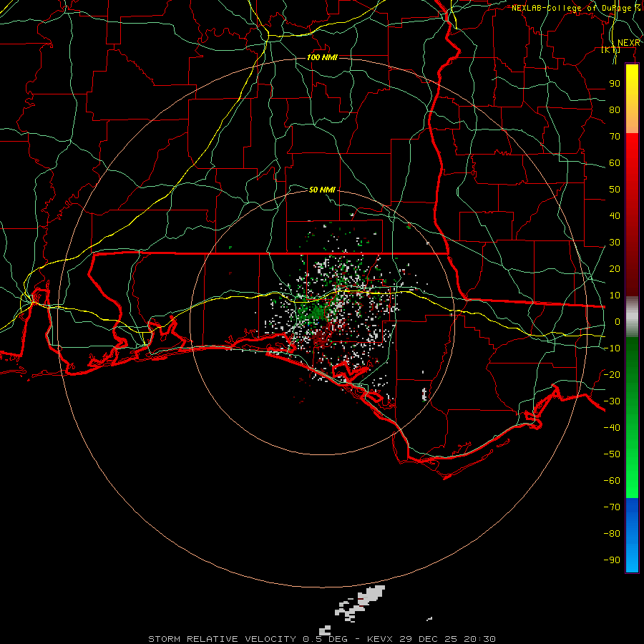Screen dimensions: 644x644
Task: Click the NEXLAB-College of DuPage credit text
Action: click(x=576, y=8)
